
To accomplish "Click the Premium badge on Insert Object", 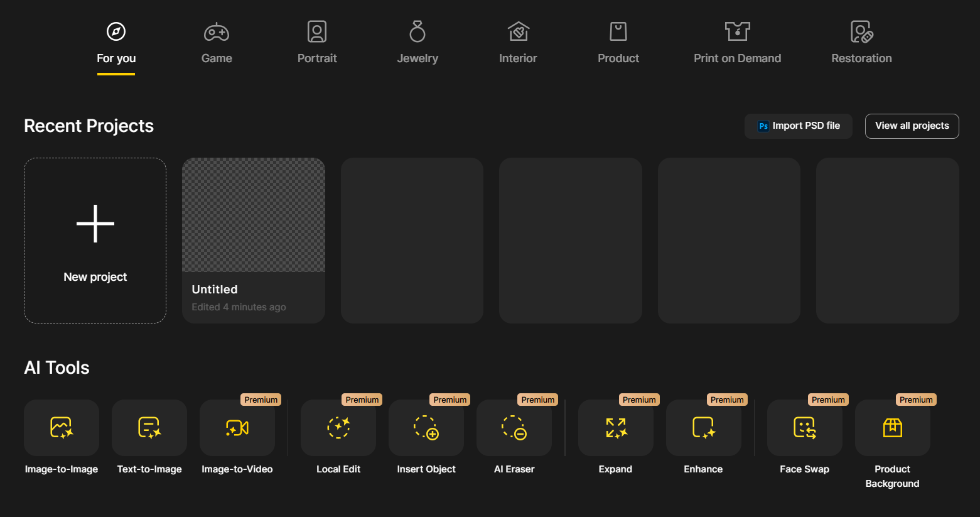I will 450,400.
